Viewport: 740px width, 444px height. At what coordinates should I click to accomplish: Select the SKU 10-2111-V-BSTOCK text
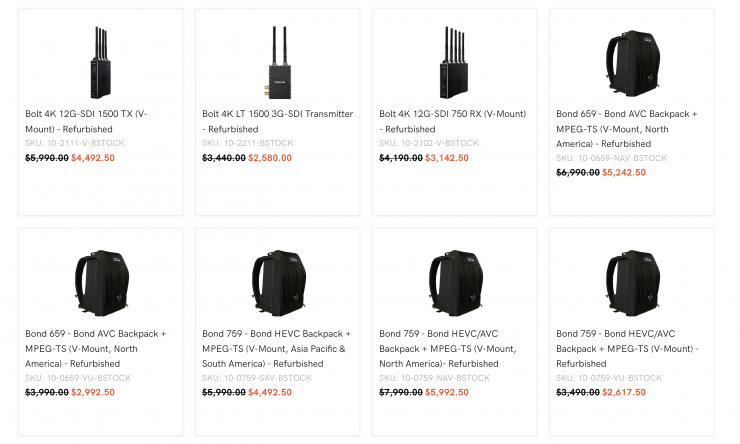pos(76,143)
